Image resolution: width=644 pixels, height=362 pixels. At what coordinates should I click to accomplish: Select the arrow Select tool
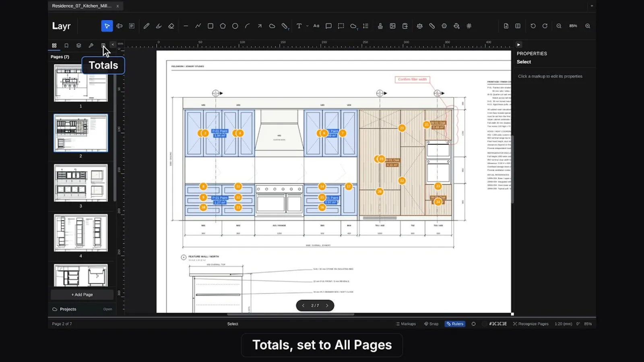[x=107, y=26]
